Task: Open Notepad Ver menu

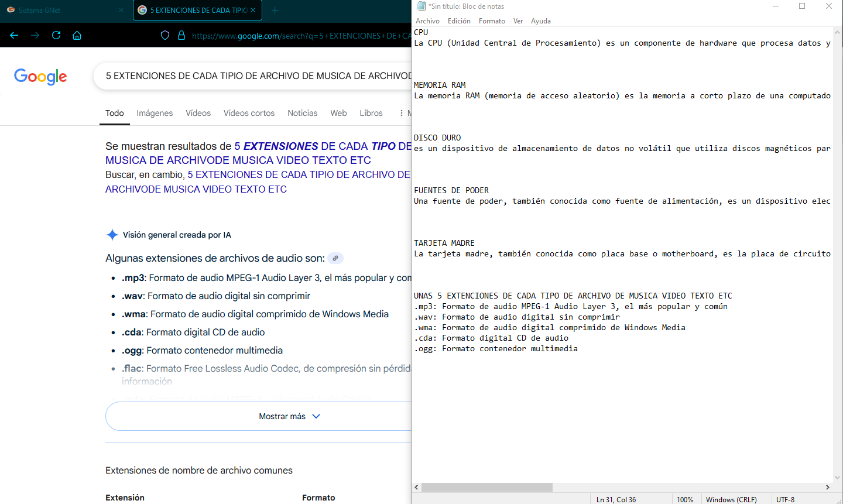Action: (x=518, y=21)
